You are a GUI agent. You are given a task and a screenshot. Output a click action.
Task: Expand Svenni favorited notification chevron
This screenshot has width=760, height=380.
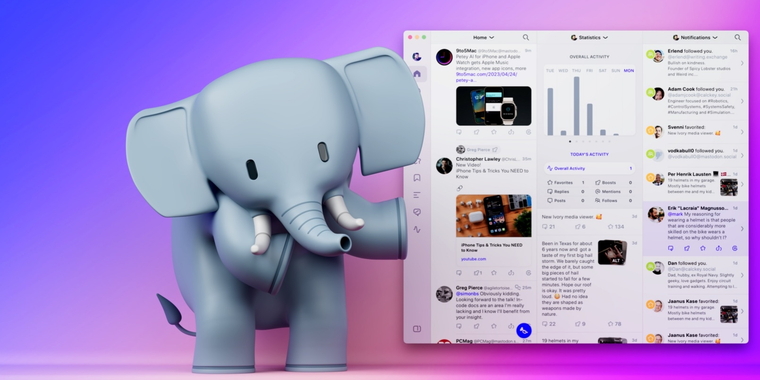pos(742,132)
